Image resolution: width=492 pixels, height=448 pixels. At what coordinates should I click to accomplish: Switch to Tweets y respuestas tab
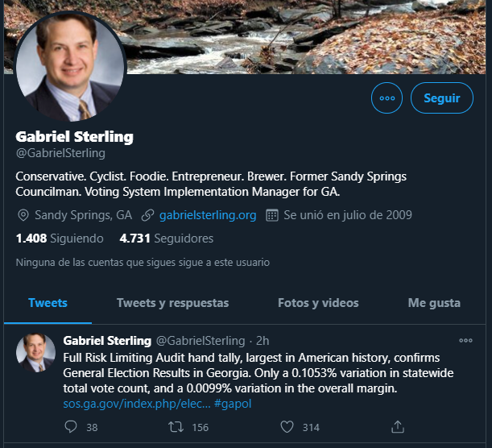(172, 303)
